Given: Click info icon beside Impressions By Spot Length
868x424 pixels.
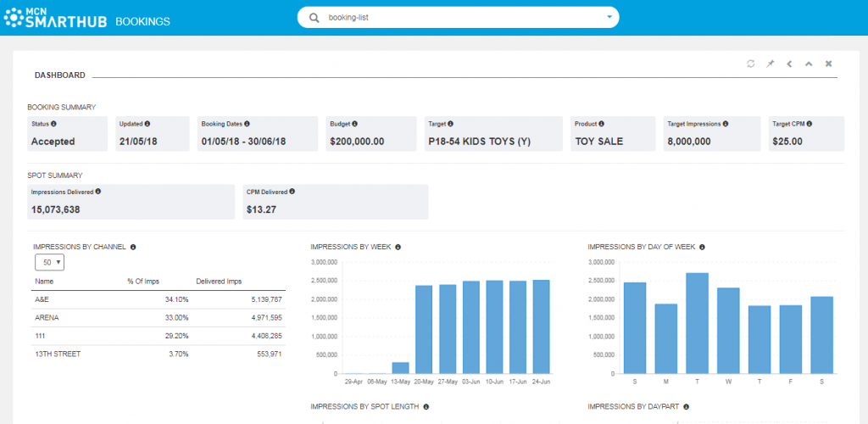Looking at the screenshot, I should point(426,407).
